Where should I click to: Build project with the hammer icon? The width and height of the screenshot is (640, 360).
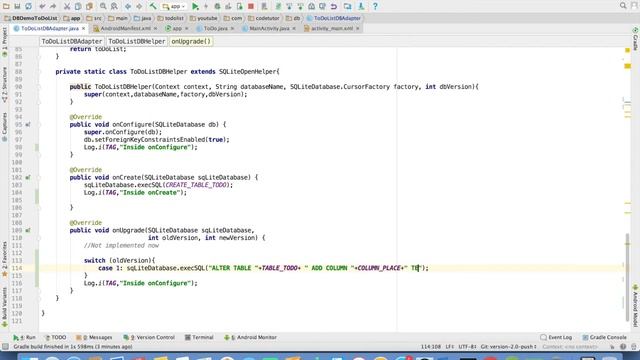153,6
